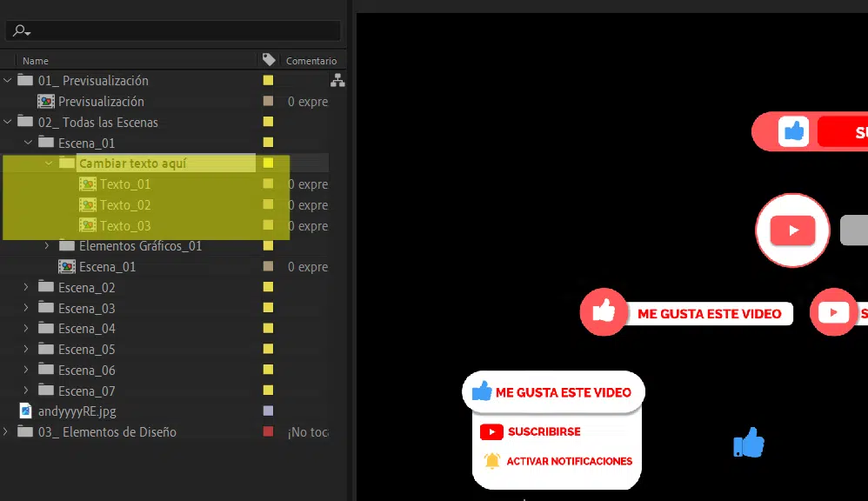Click the Escena_03 folder icon

[46, 307]
